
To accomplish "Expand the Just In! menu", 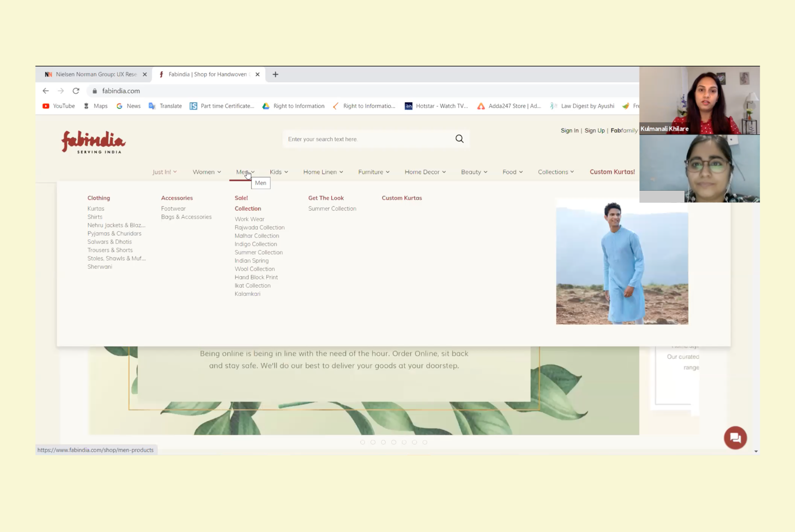I will 165,172.
